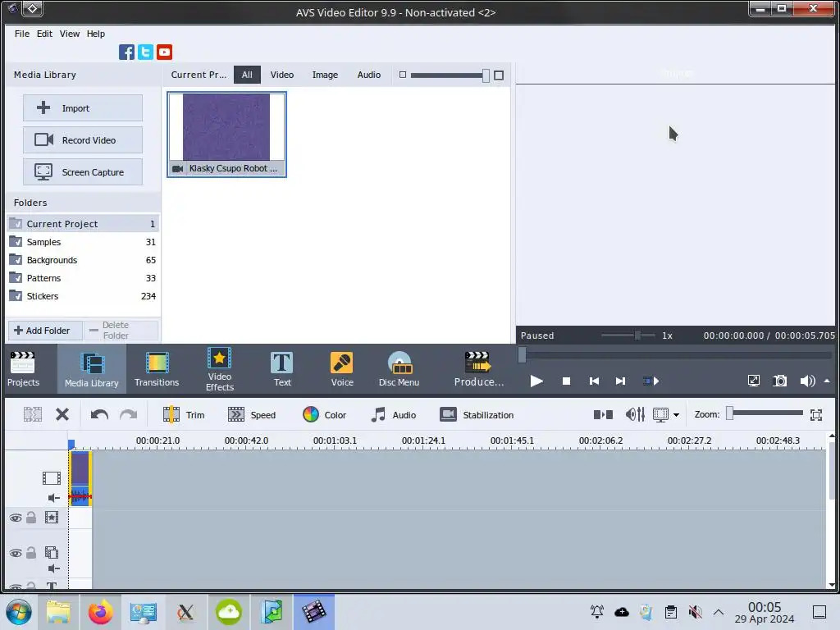Select the video clip on the timeline
The image size is (840, 630).
point(80,478)
